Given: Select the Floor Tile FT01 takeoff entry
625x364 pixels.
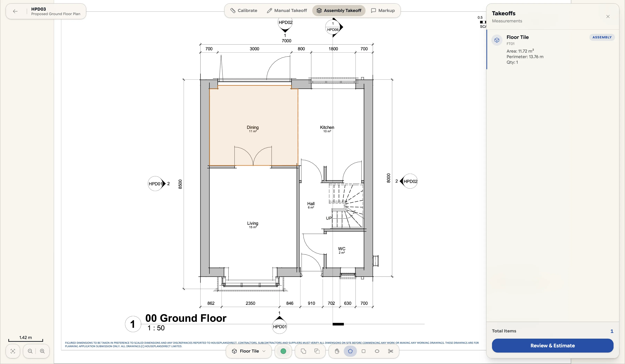Looking at the screenshot, I should coord(553,50).
